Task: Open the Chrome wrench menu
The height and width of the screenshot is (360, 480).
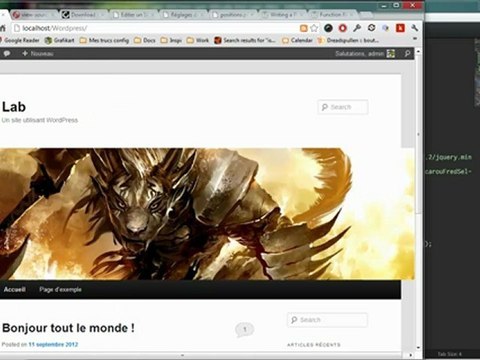Action: 415,28
